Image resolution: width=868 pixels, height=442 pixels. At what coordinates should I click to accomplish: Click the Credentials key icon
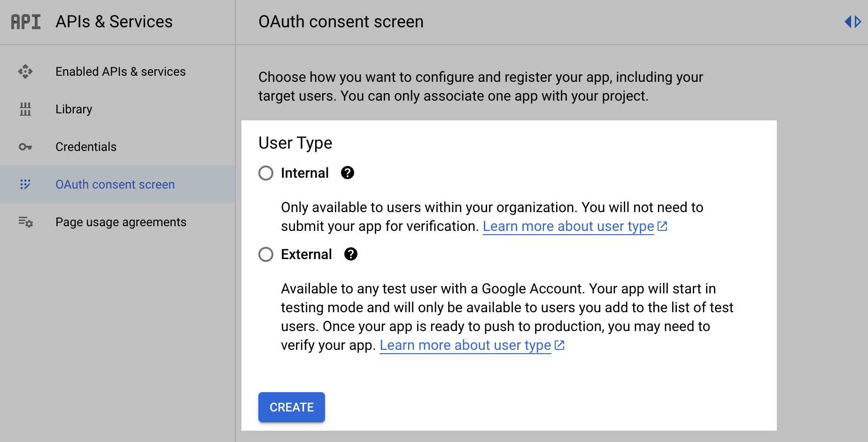25,147
